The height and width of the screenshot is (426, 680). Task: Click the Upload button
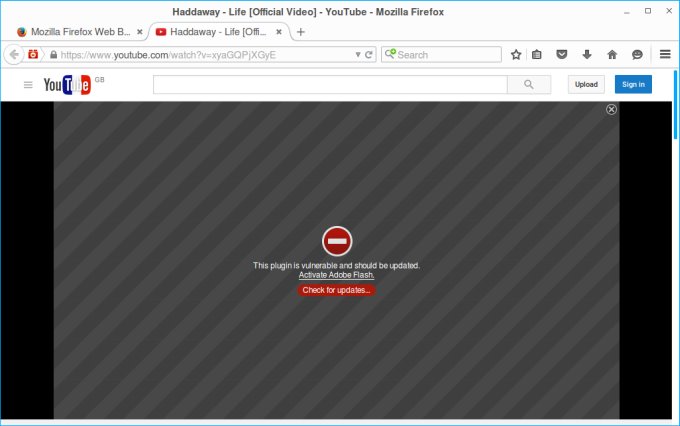click(x=586, y=85)
